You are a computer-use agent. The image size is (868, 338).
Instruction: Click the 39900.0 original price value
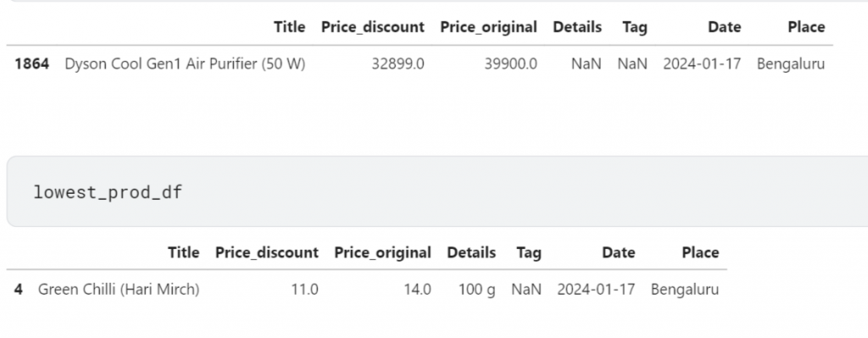click(510, 64)
